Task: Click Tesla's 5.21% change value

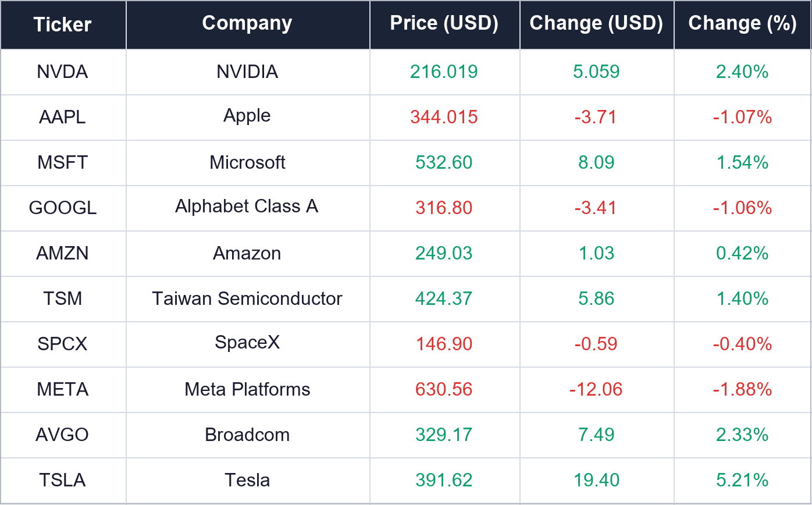Action: [x=743, y=480]
